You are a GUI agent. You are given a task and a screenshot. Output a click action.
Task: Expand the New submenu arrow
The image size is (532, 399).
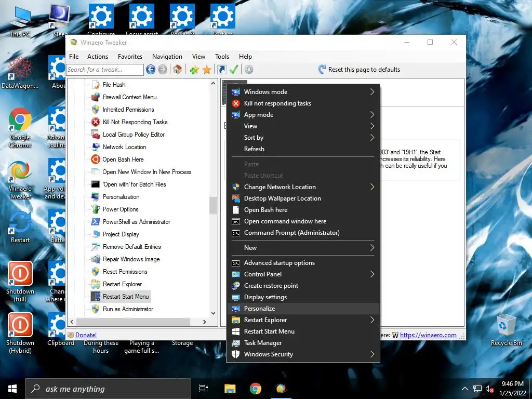click(x=372, y=248)
